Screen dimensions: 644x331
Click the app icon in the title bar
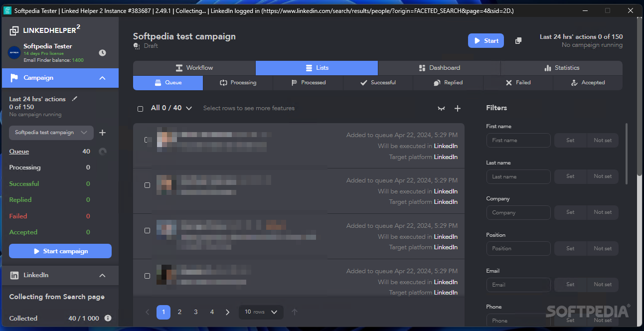click(7, 10)
